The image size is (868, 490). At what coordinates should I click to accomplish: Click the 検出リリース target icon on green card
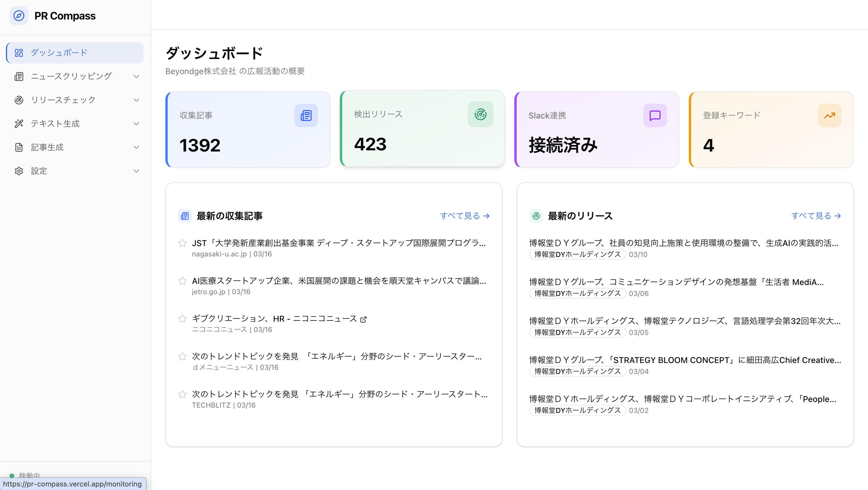[x=481, y=114]
